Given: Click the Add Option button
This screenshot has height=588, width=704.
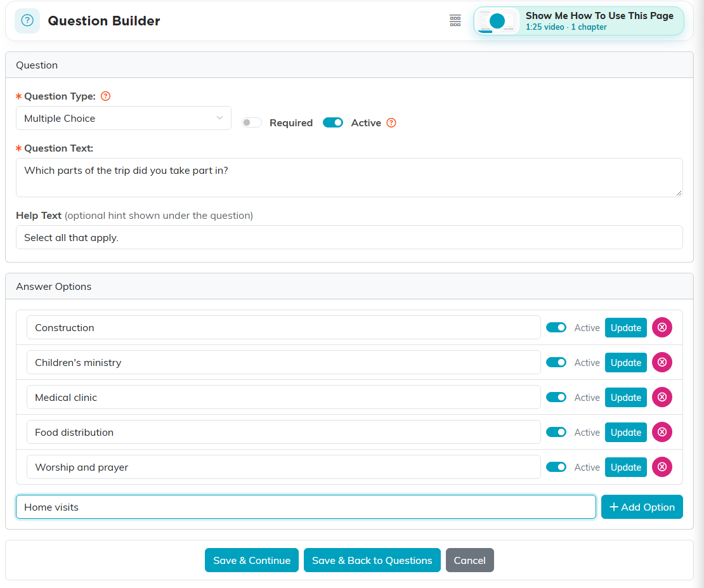Looking at the screenshot, I should (x=642, y=507).
